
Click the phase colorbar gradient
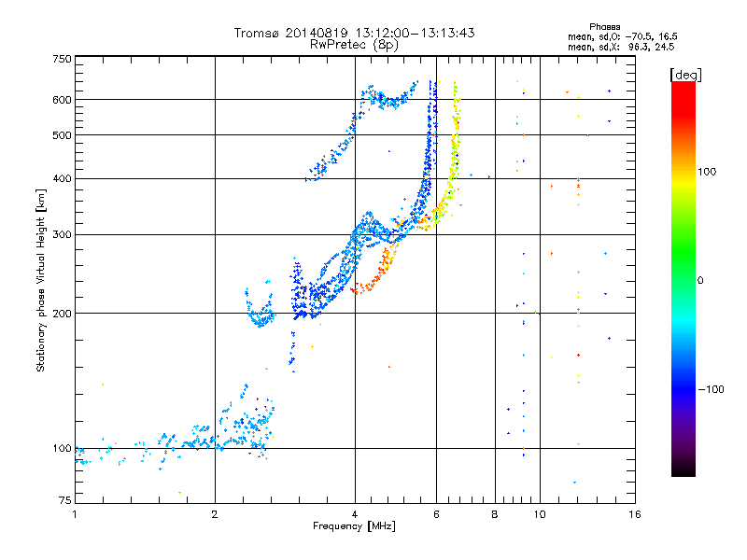[684, 278]
